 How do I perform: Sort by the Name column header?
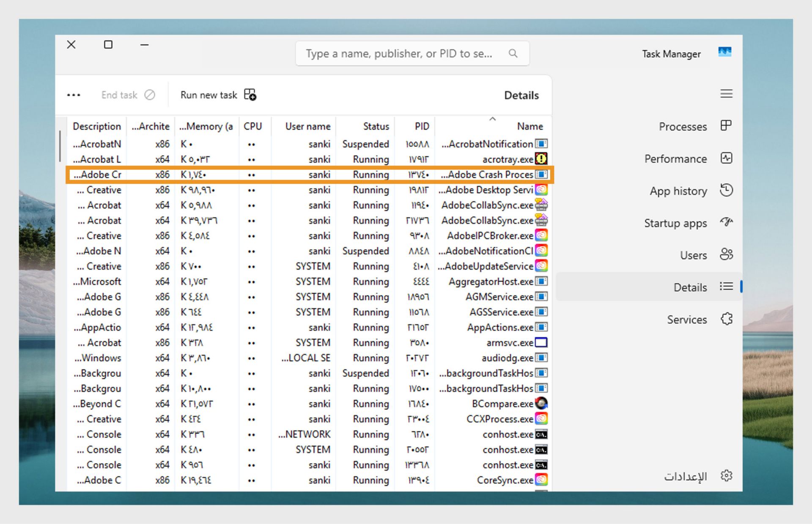tap(529, 126)
